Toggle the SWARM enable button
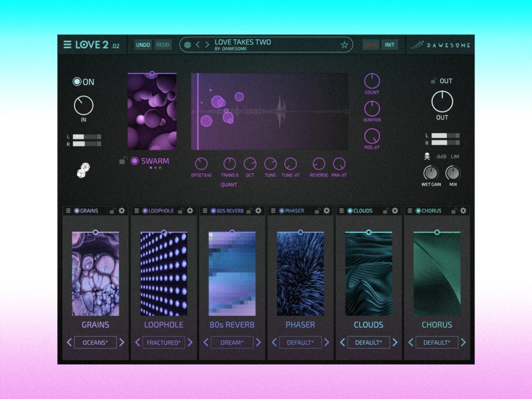532x399 pixels. coord(134,161)
